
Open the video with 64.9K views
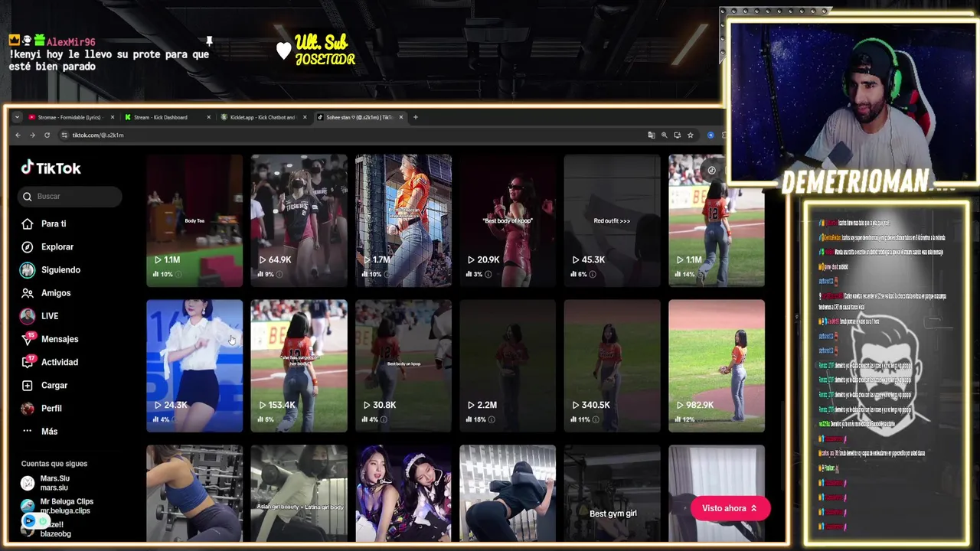click(299, 220)
